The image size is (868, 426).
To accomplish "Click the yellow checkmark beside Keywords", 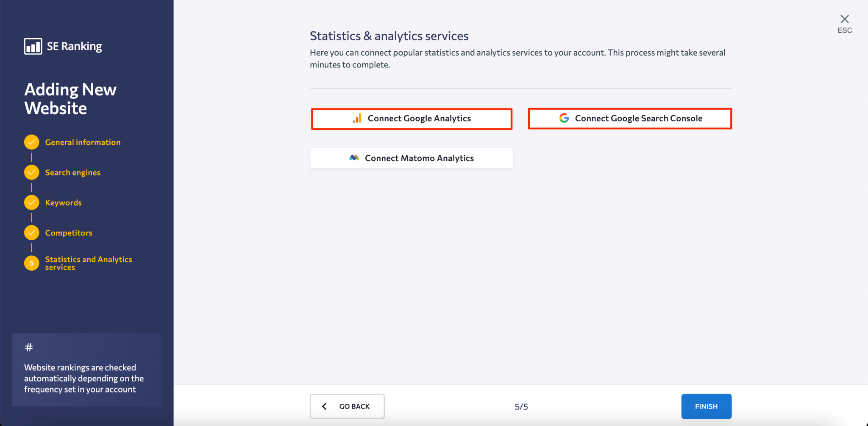I will click(31, 202).
